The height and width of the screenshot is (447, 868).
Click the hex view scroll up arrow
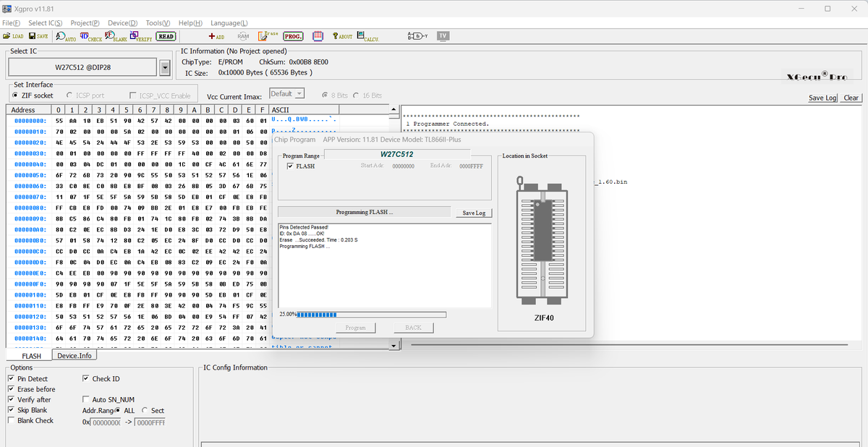tap(393, 110)
